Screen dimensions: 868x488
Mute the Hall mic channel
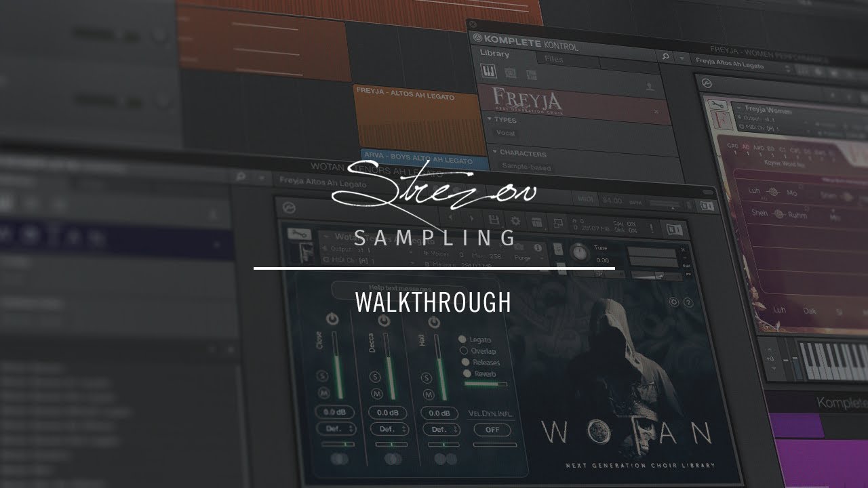coord(427,394)
